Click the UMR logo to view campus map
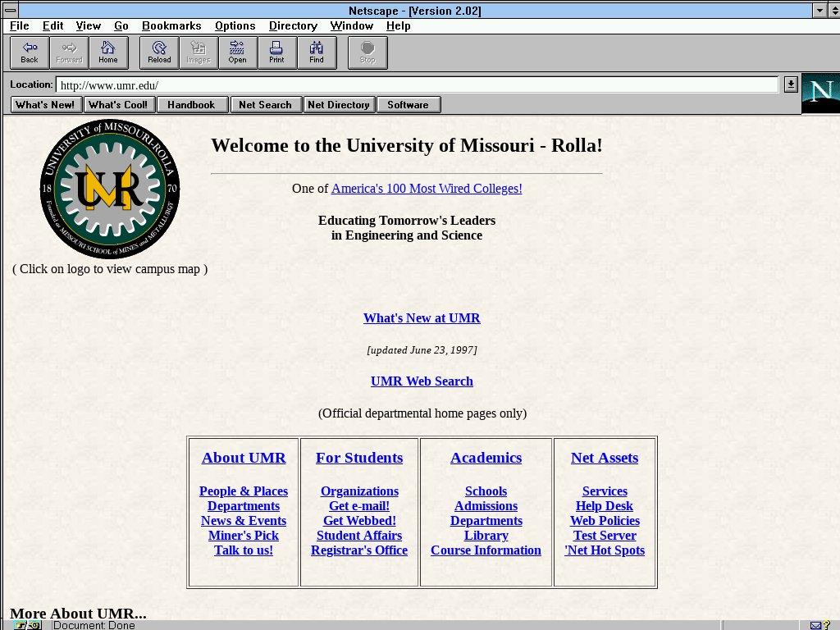Image resolution: width=840 pixels, height=630 pixels. point(110,189)
